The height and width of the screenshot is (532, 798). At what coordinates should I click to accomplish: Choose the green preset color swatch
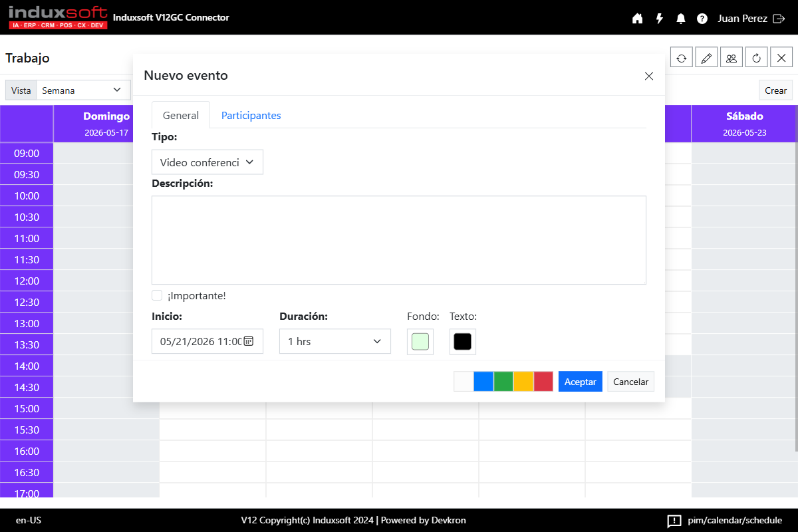pos(503,382)
